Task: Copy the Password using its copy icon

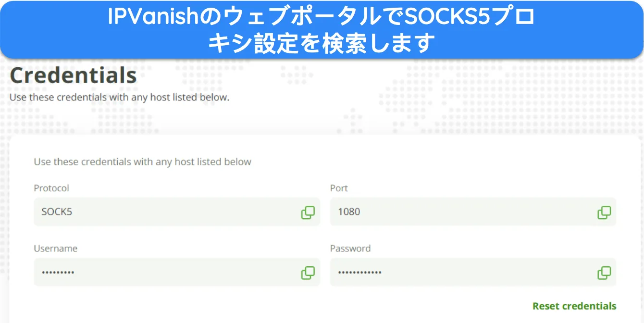Action: pyautogui.click(x=604, y=273)
